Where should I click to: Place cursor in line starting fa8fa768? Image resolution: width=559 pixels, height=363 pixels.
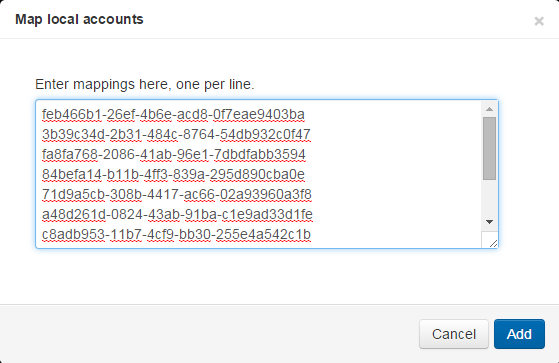(174, 155)
